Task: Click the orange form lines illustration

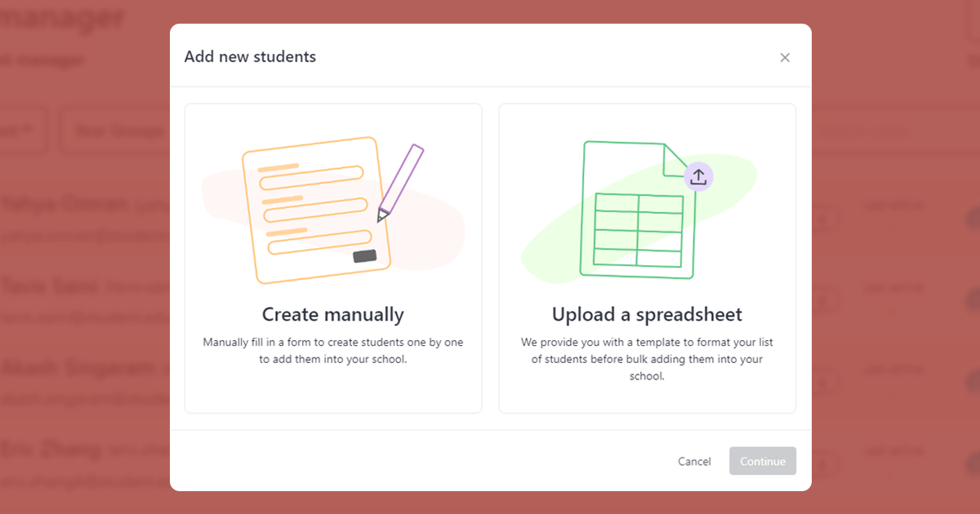Action: pos(310,207)
